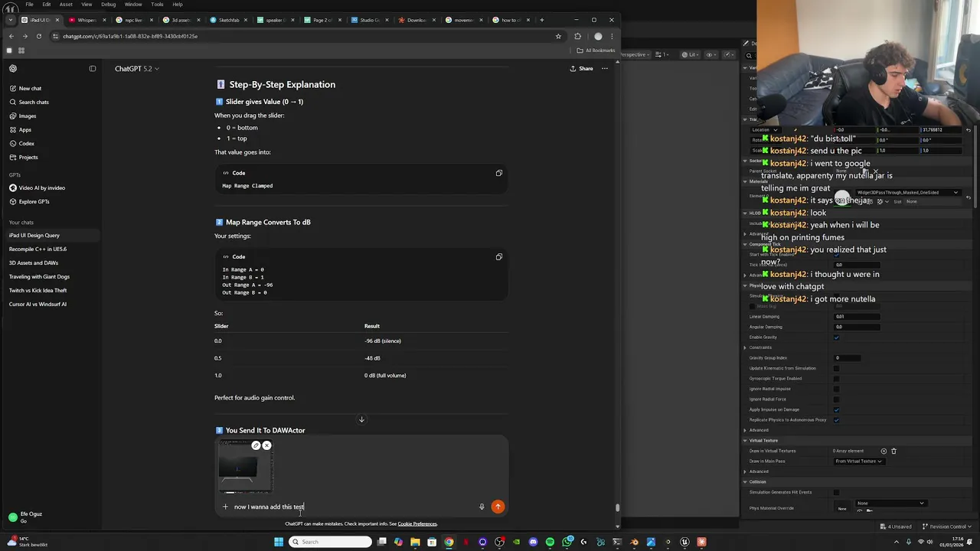Click the message input field in ChatGPT
Image resolution: width=980 pixels, height=551 pixels.
tap(352, 507)
